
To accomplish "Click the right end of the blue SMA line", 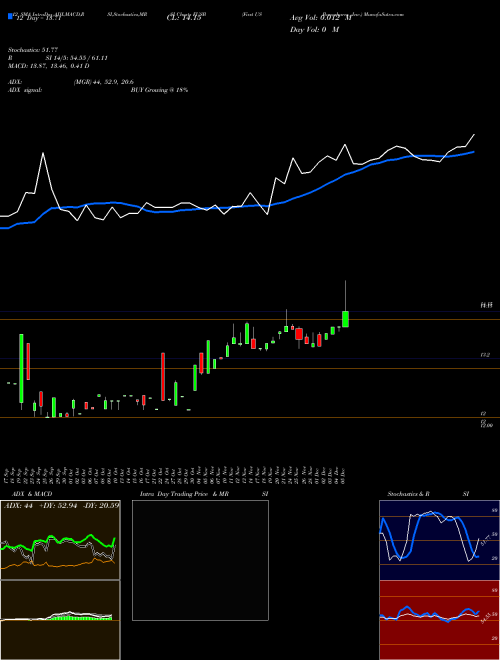I will click(x=474, y=152).
